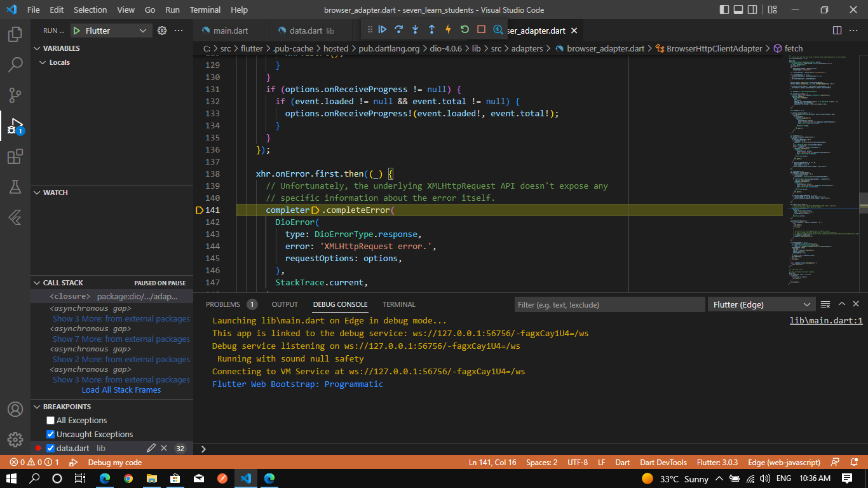Click Show 2 More from external packages
The image size is (868, 488).
(x=121, y=359)
